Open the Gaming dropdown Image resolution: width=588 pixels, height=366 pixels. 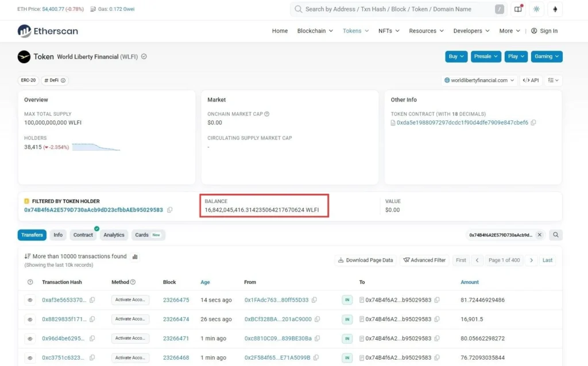[547, 57]
